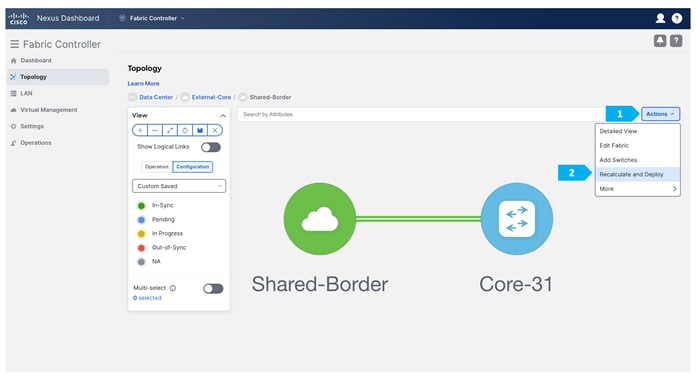Click Nexus Dashboard title
Image resolution: width=696 pixels, height=379 pixels.
68,18
